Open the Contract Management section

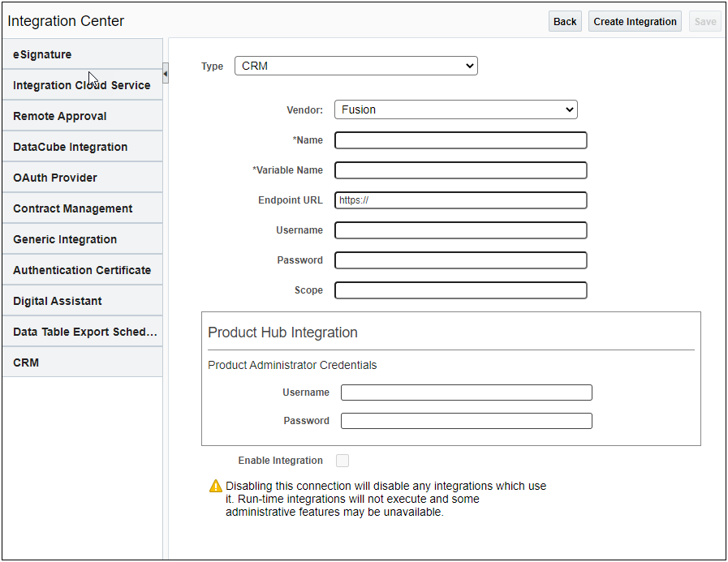82,208
